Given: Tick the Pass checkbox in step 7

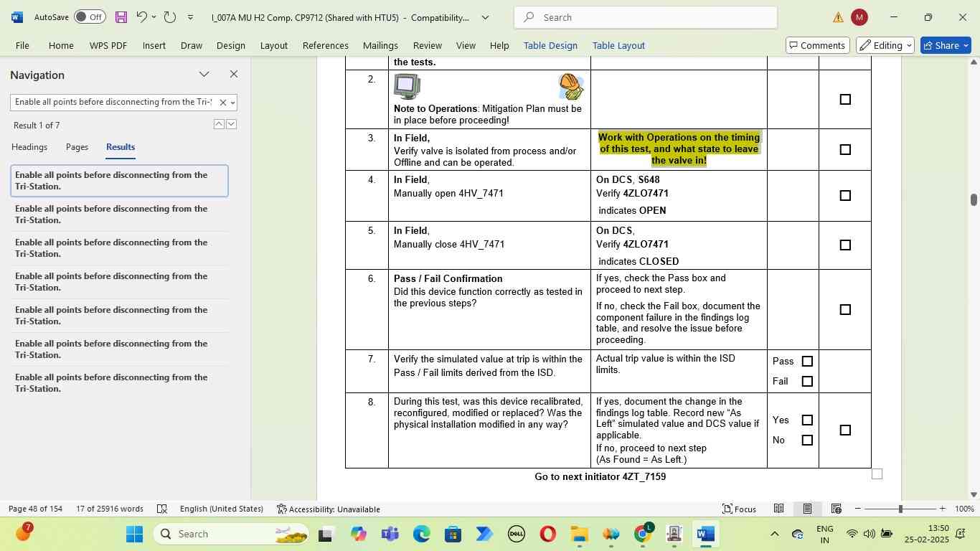Looking at the screenshot, I should point(807,362).
